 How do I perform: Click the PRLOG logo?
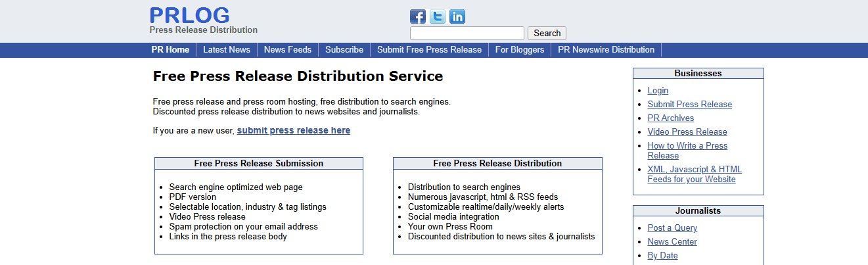click(x=189, y=15)
